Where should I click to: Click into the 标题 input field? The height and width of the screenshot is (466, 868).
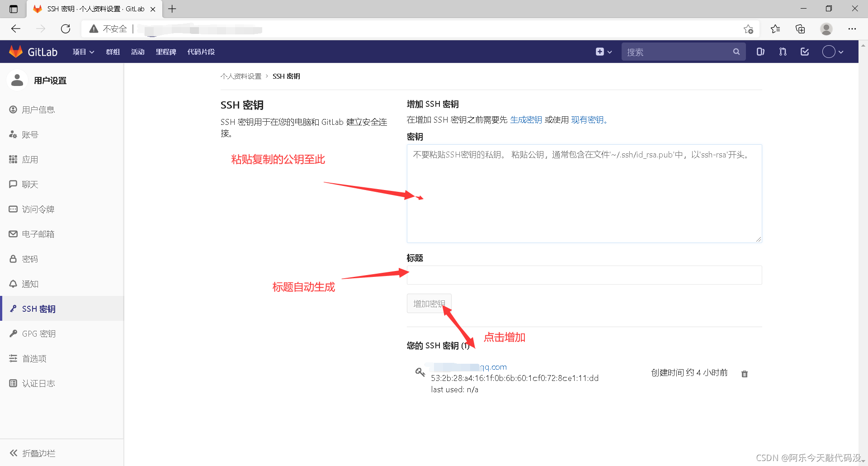click(x=584, y=275)
